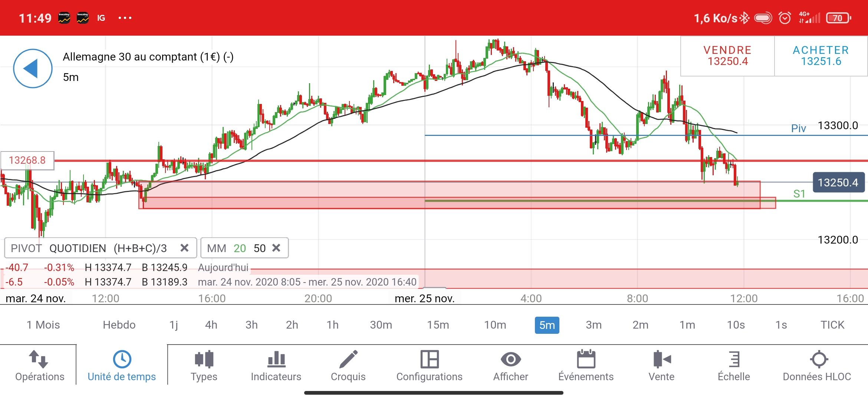Remove the MM 20 50 indicator
Screen dimensions: 868x401
(x=276, y=248)
